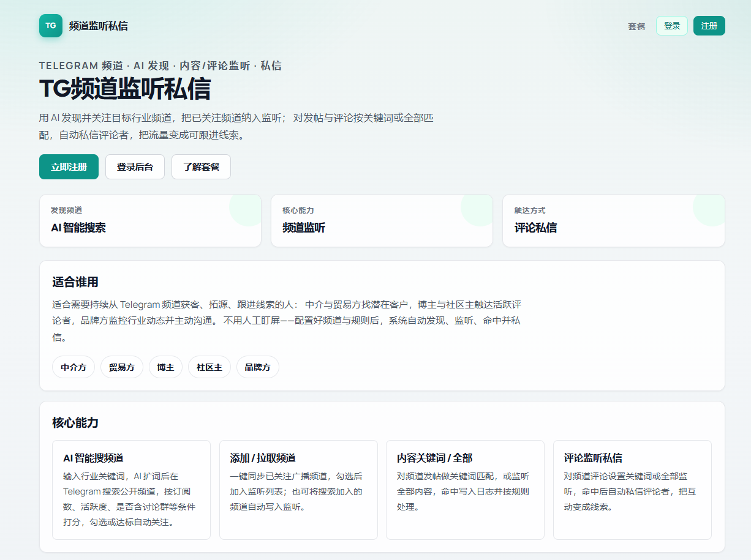
Task: Click the 登录后台 button
Action: [x=135, y=166]
